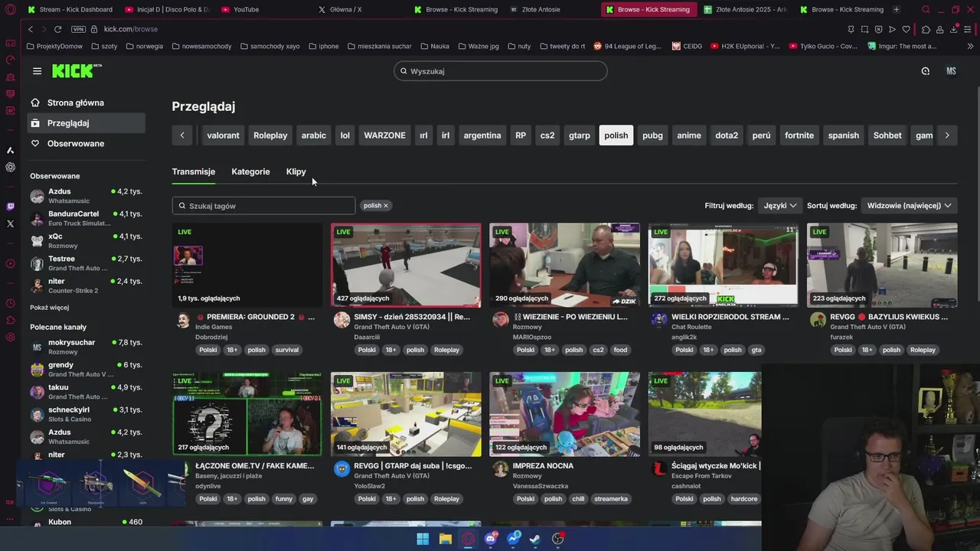Open the PREMIERA: GROUNDED 2 stream thumbnail
980x551 pixels.
[x=247, y=265]
